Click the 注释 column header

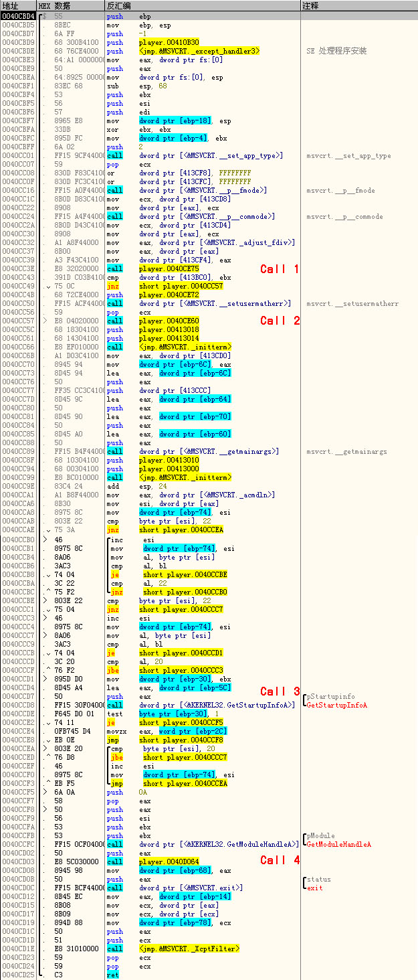(310, 5)
